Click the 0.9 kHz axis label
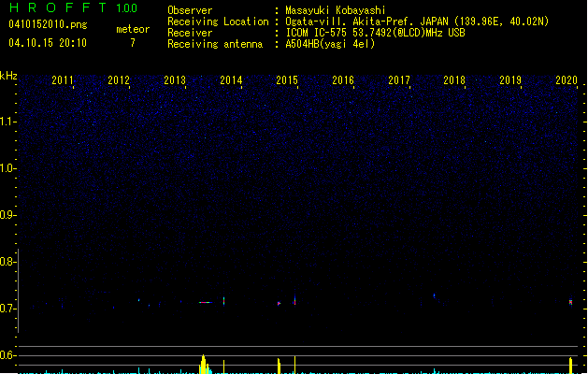 8,215
